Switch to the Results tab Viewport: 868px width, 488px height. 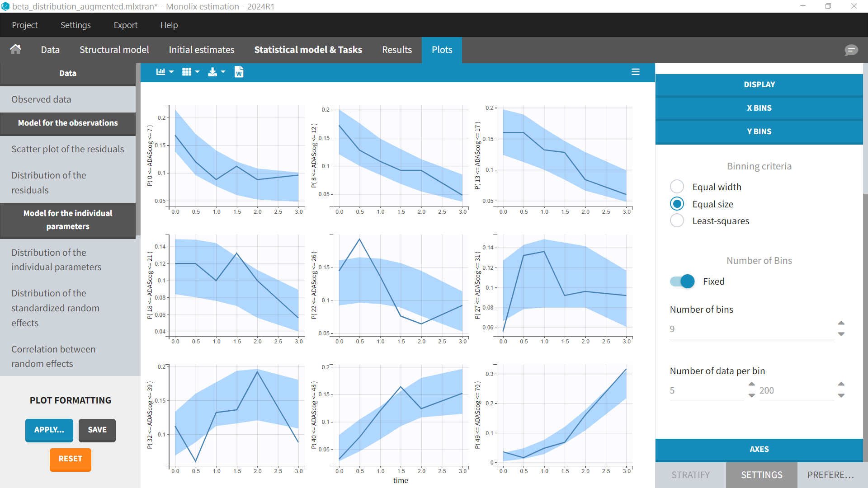click(x=396, y=50)
